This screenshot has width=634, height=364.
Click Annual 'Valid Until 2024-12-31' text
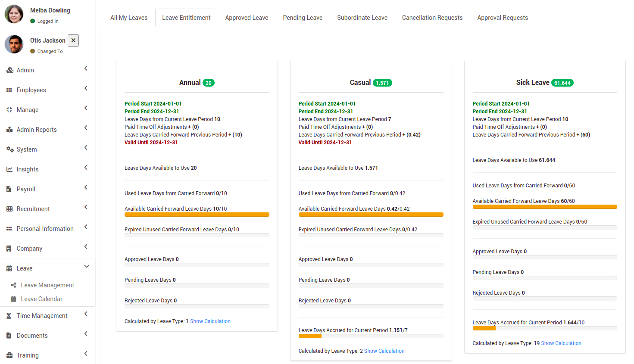tap(151, 143)
